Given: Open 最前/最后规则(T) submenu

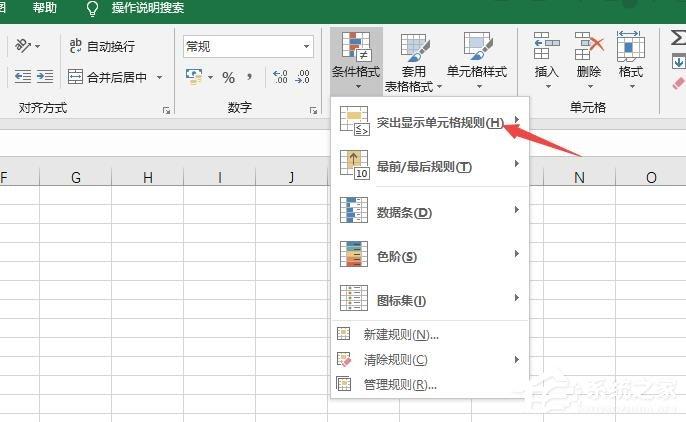Looking at the screenshot, I should click(430, 165).
